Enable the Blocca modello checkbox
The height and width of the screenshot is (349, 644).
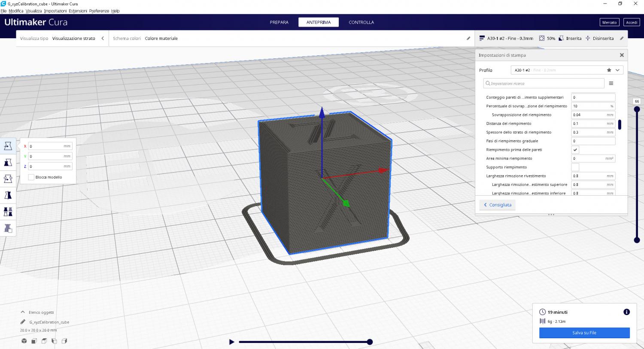[31, 177]
